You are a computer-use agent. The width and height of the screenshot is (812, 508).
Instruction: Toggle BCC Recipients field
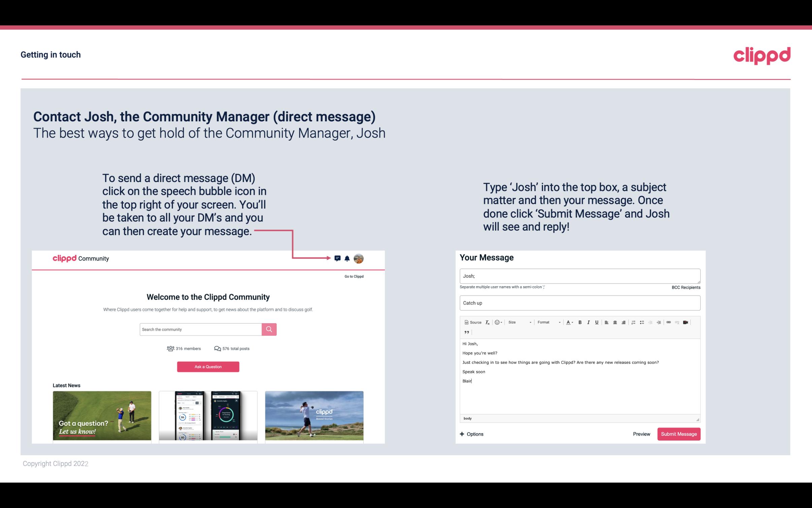(685, 287)
